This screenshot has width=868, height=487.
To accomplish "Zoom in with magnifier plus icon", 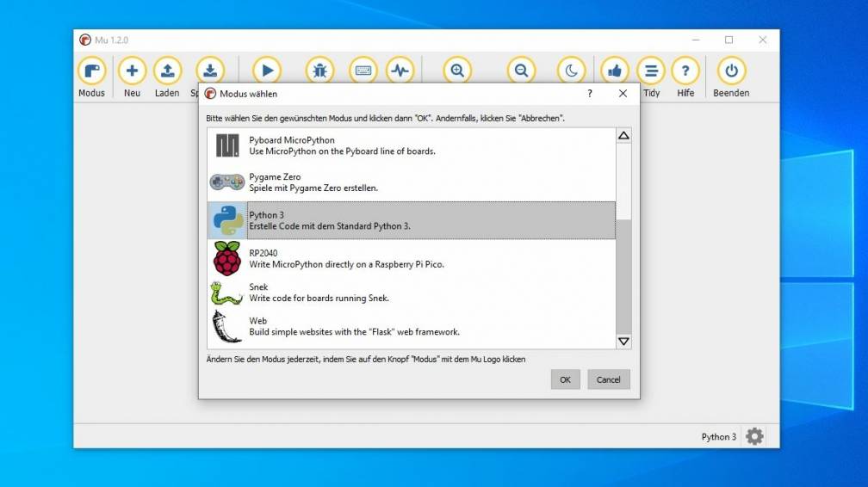I will [x=457, y=71].
